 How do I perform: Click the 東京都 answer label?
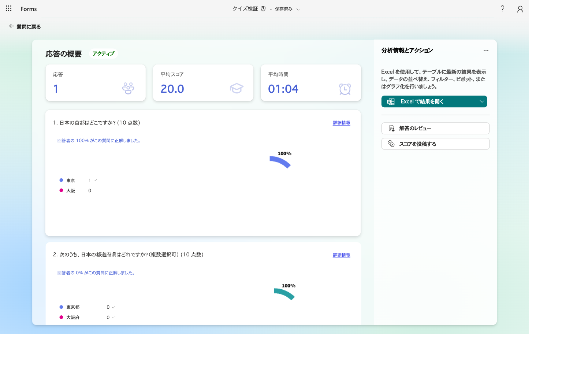point(73,307)
